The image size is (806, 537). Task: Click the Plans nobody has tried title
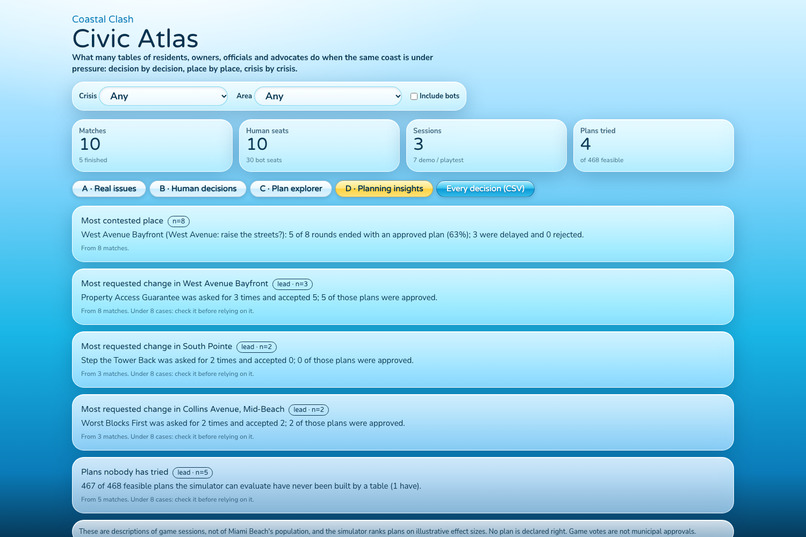[124, 472]
